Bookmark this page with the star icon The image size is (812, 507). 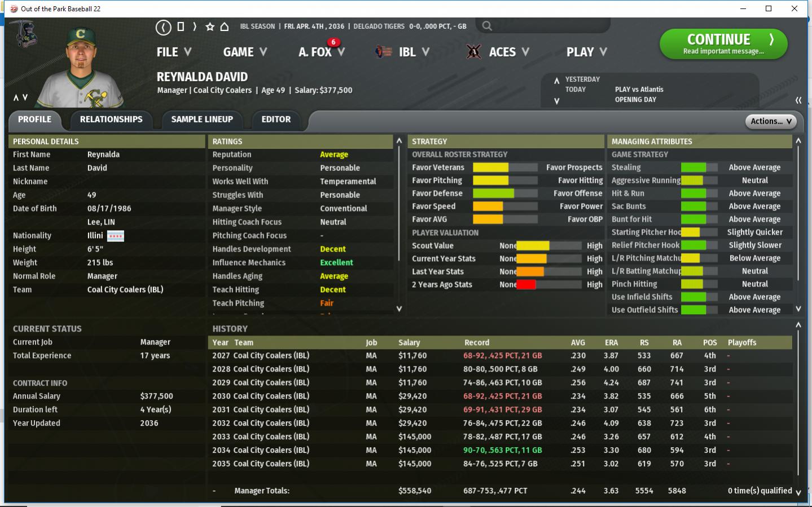point(210,27)
